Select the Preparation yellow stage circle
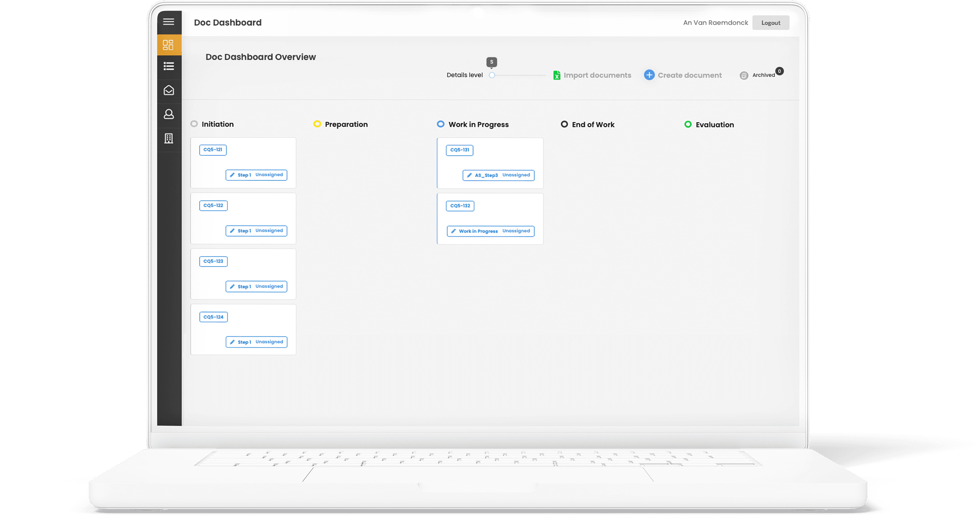The image size is (980, 516). (x=317, y=124)
